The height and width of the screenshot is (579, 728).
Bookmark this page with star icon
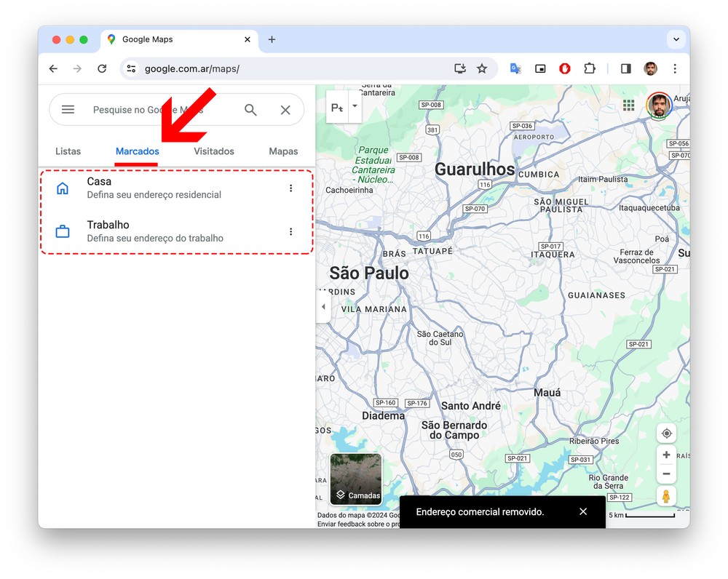click(x=482, y=68)
